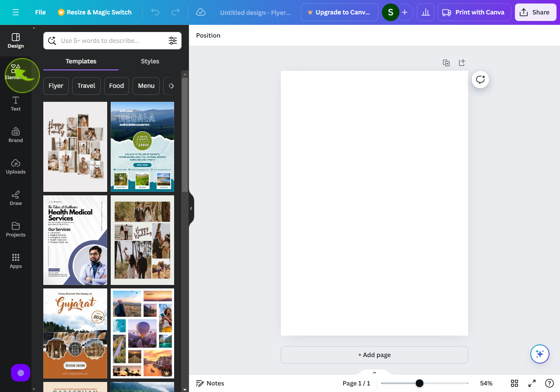Open the Uploads sidebar panel
Viewport: 560px width, 392px height.
[x=16, y=167]
